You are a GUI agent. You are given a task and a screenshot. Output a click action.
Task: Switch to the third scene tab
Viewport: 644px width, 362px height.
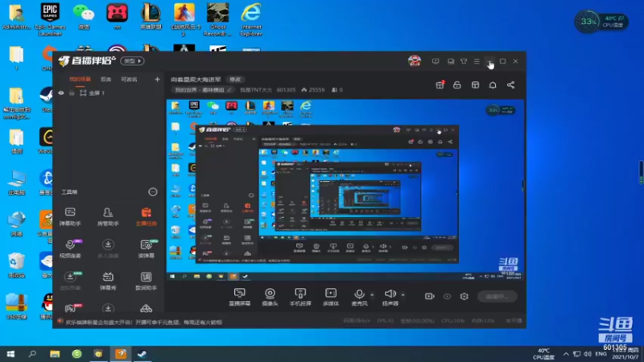coord(129,79)
